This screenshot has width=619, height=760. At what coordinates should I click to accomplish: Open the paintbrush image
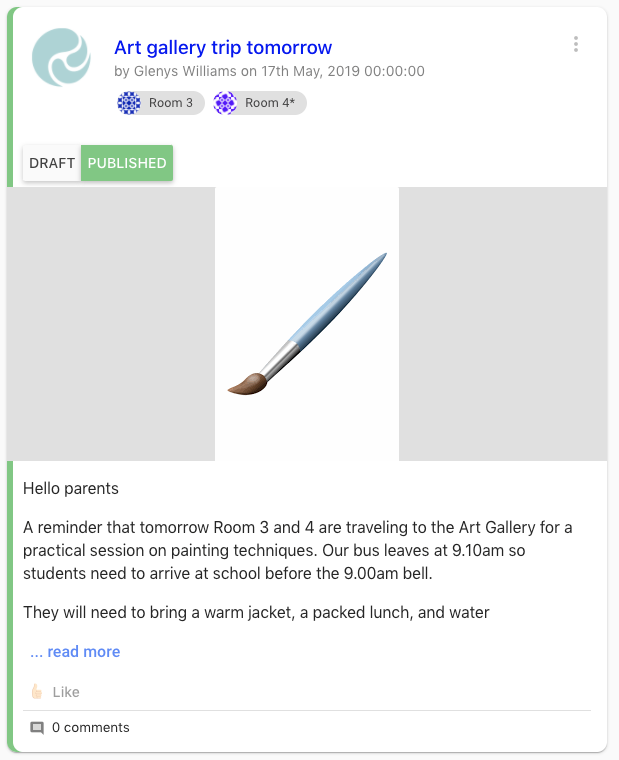point(307,324)
